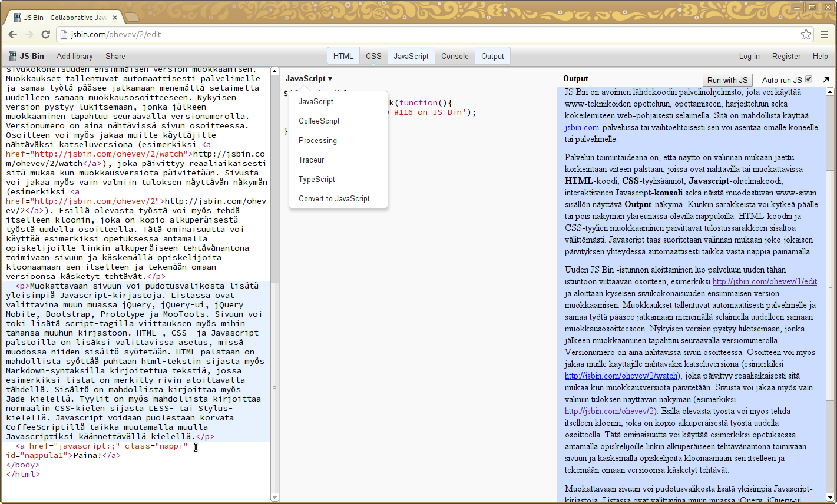Open the Add library menu
The height and width of the screenshot is (504, 837).
point(75,56)
